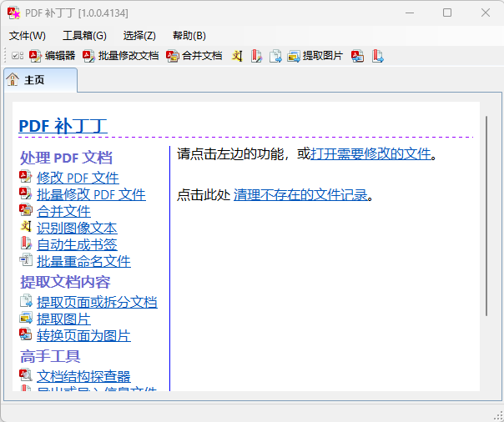504x422 pixels.
Task: Close the PDF 补丁丁 window
Action: [486, 13]
